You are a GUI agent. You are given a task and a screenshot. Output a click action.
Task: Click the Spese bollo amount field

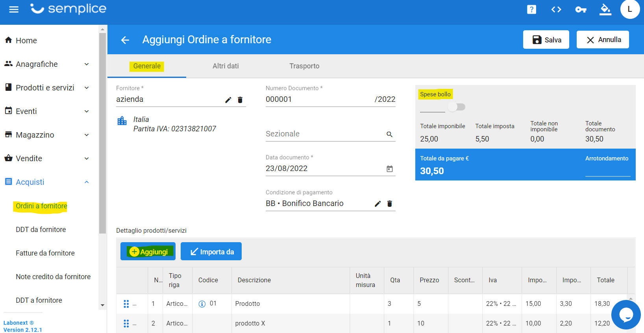pos(432,107)
